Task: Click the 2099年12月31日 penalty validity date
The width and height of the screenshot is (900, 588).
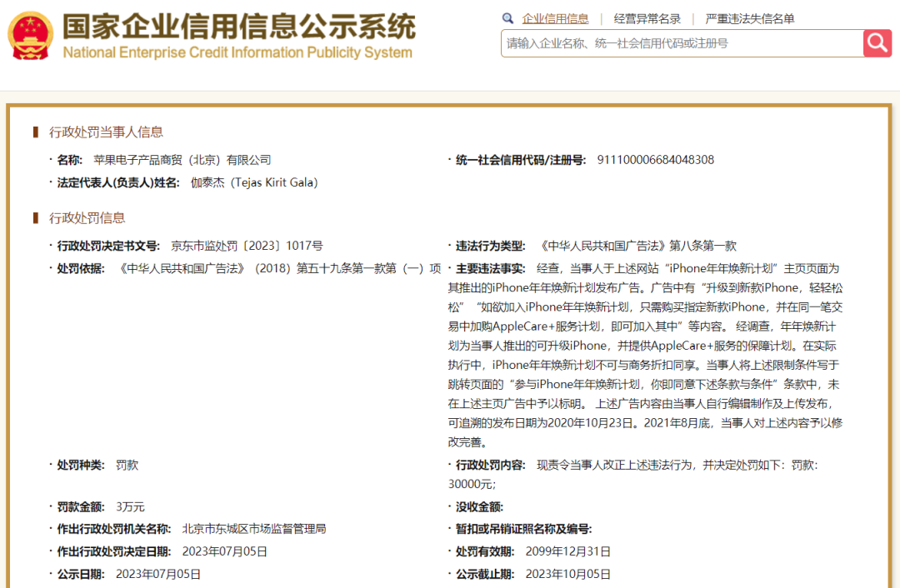Action: pyautogui.click(x=567, y=551)
